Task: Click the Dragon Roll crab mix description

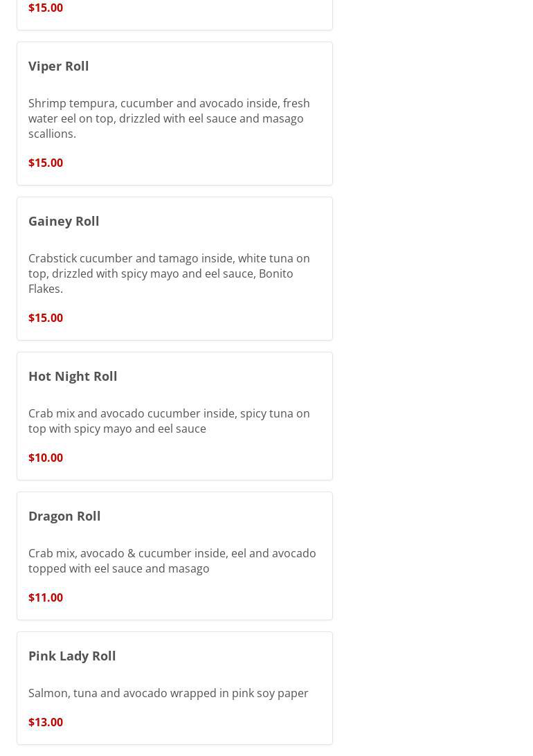Action: click(x=172, y=561)
